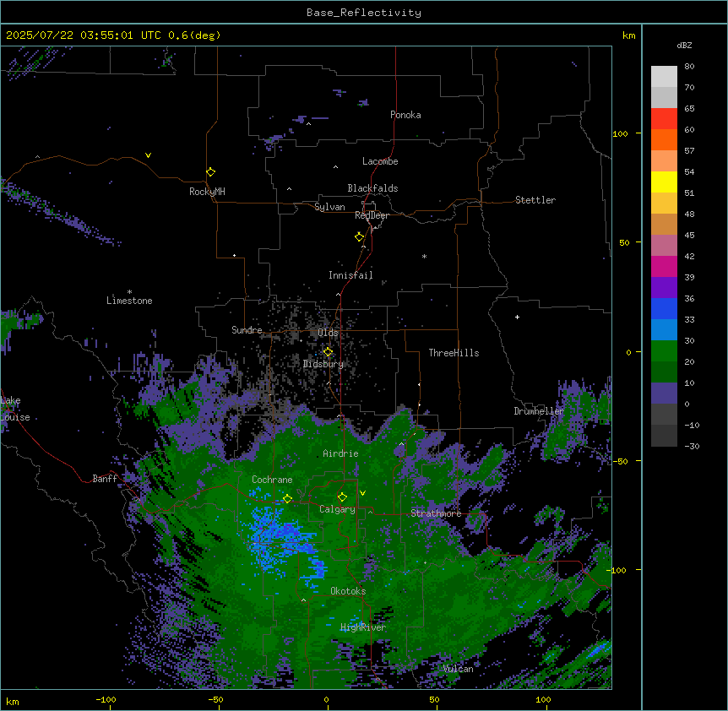Click the 50 tick on the vertical axis
Image resolution: width=728 pixels, height=711 pixels.
click(624, 242)
